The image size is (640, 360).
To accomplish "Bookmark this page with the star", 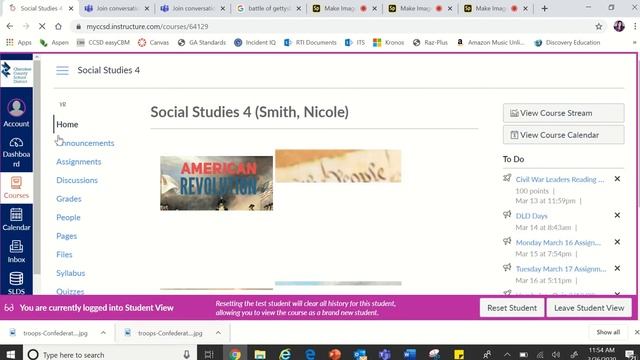I will [598, 27].
